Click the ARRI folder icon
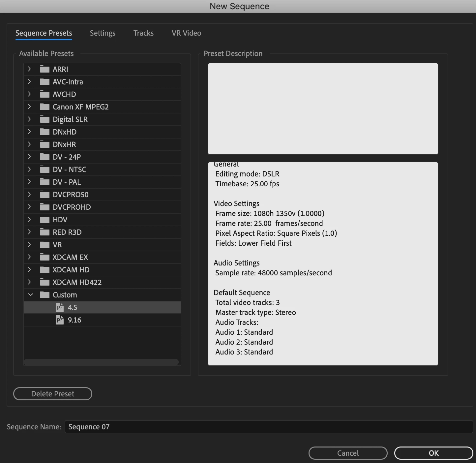476x463 pixels. click(45, 69)
